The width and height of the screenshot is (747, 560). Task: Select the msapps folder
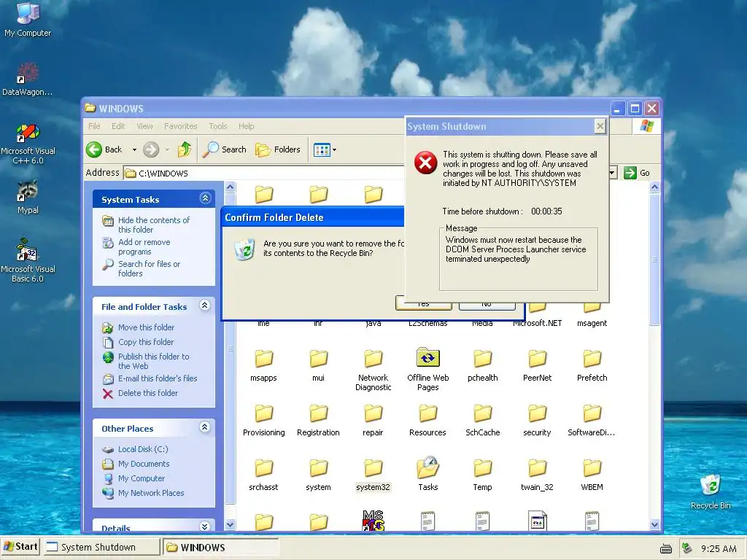pos(263,366)
